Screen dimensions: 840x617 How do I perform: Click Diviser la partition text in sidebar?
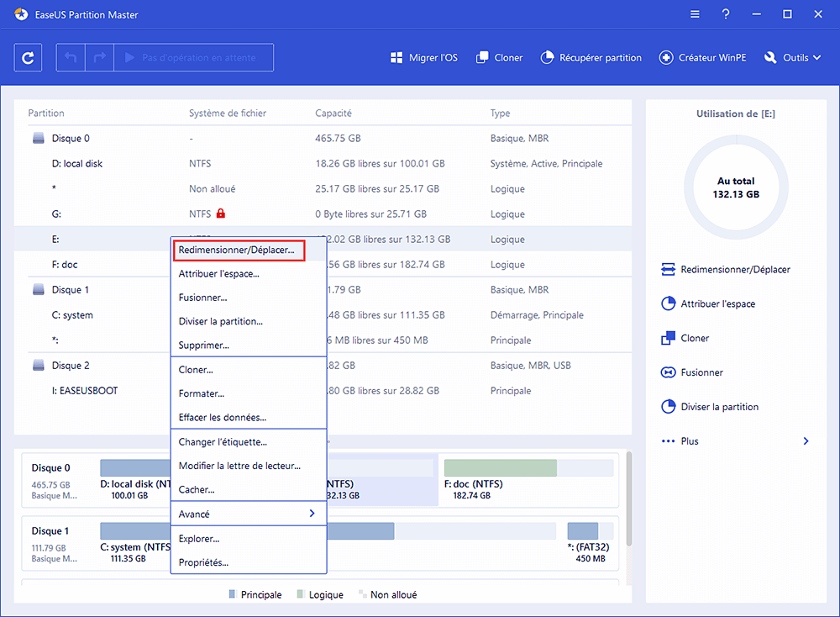pos(720,406)
